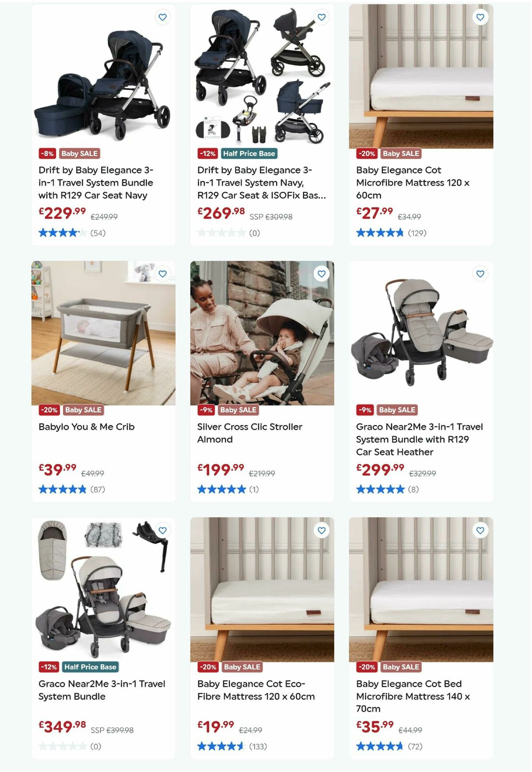The image size is (532, 772).
Task: Save the Cot Bed Microfibre Mattress 140 x 70cm via heart icon
Action: pyautogui.click(x=480, y=530)
